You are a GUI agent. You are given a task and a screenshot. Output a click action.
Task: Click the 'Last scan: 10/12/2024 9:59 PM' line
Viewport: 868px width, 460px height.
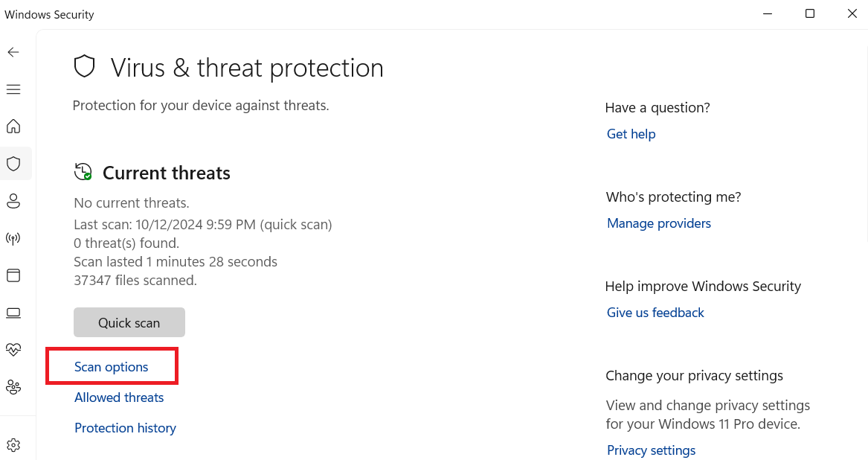(202, 225)
